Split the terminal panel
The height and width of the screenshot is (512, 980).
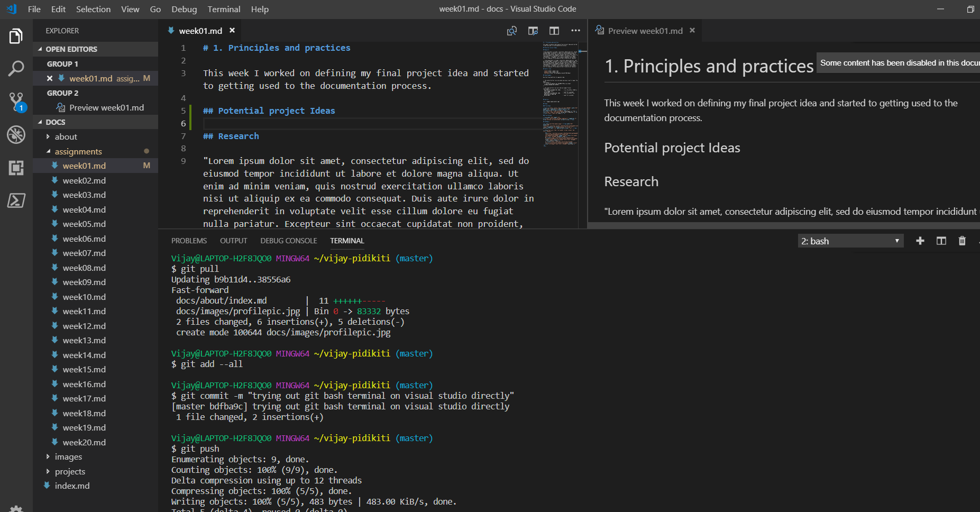(941, 241)
